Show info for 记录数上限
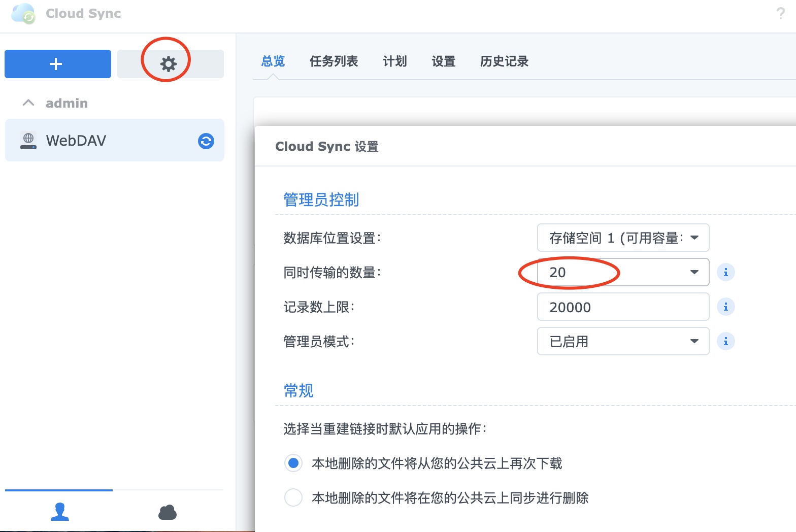The image size is (796, 532). (725, 307)
